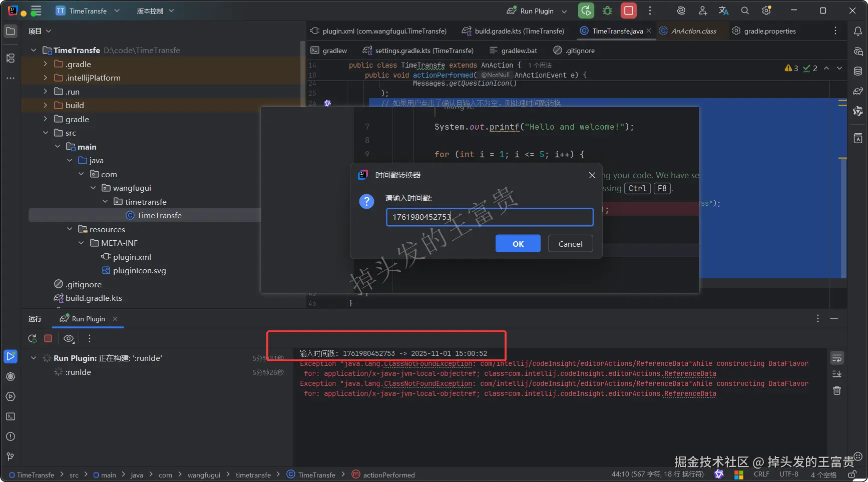Viewport: 868px width, 482px height.
Task: Open the translation book icon in right sidebar
Action: [x=858, y=138]
